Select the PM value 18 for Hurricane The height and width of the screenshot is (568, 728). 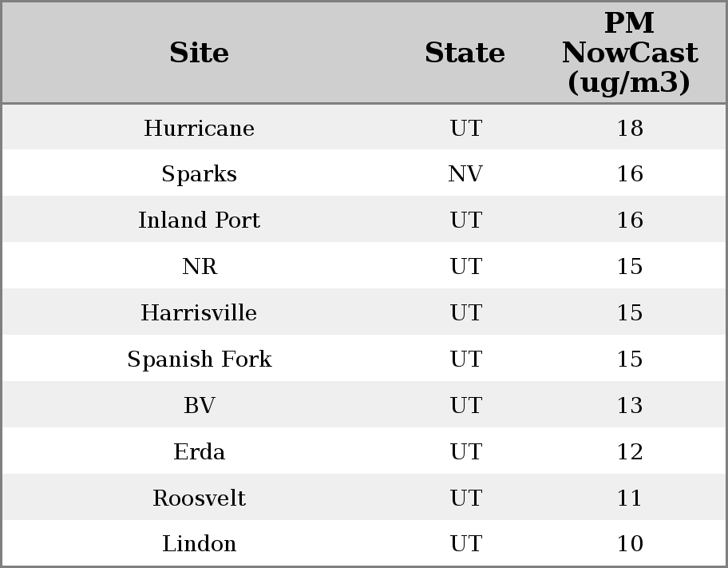pyautogui.click(x=630, y=129)
